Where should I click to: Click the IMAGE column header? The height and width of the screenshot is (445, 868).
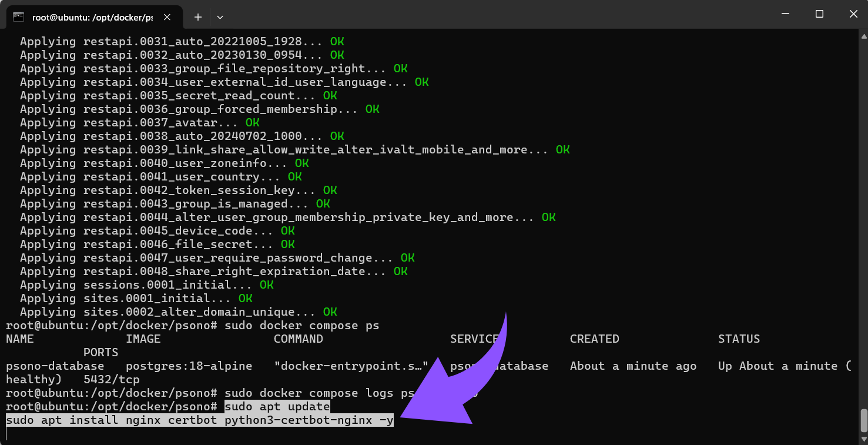[143, 339]
